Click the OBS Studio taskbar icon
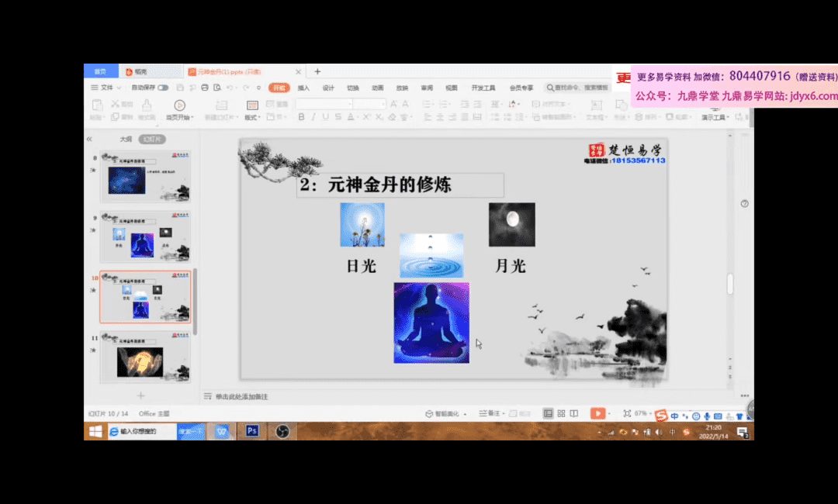838x504 pixels. coord(282,431)
